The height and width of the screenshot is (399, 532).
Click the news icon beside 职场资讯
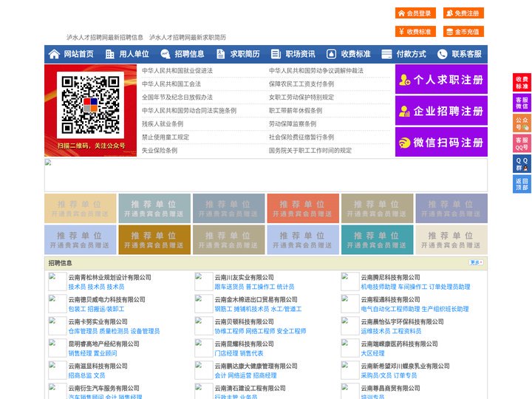click(x=276, y=54)
